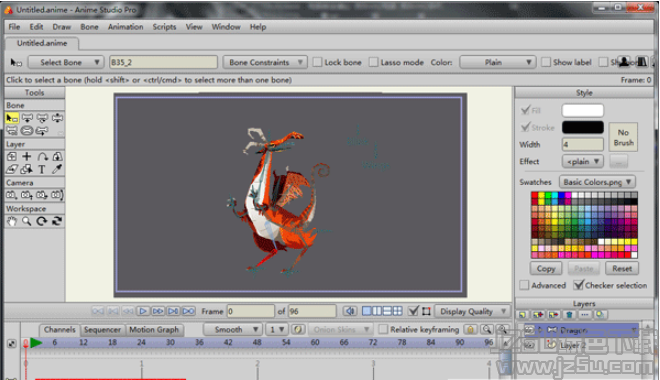Select the highlighted Select Bone tool

12,118
